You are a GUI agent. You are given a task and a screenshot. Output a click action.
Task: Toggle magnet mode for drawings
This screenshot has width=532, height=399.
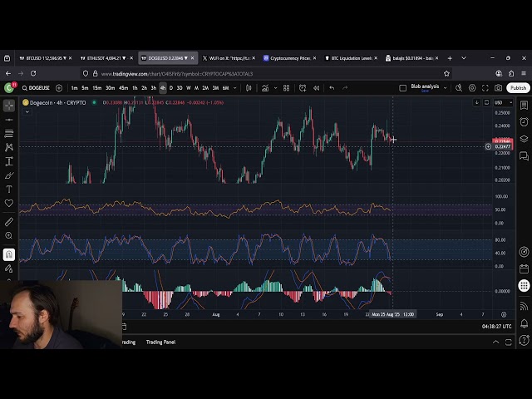[x=9, y=254]
